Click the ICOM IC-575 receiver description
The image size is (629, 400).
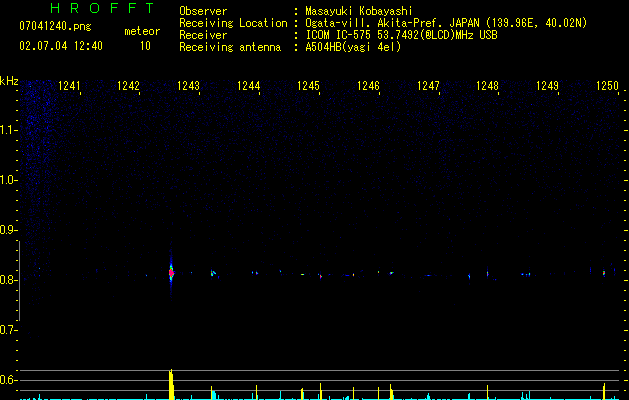[401, 35]
